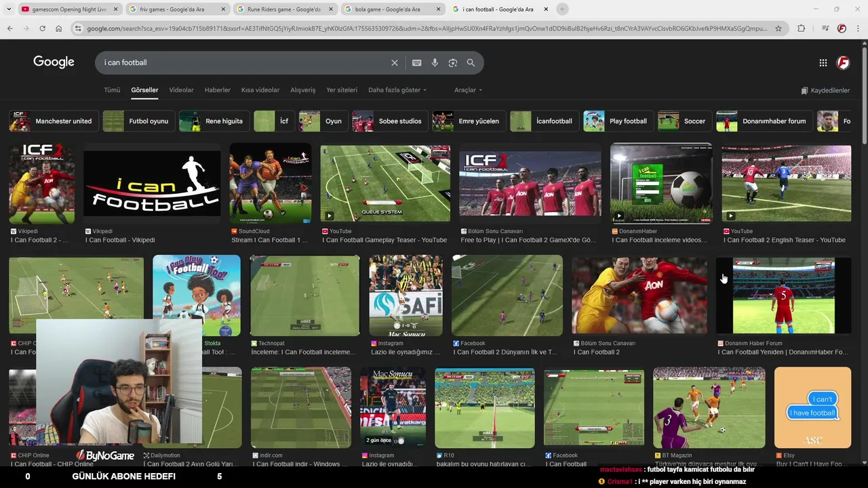This screenshot has height=488, width=868.
Task: Select the Tümü search tab
Action: click(x=112, y=90)
